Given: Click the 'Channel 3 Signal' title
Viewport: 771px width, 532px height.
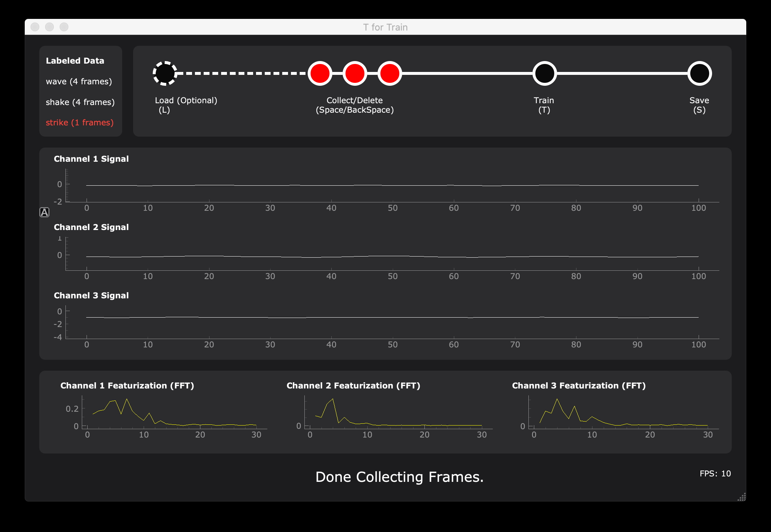Looking at the screenshot, I should (x=91, y=295).
